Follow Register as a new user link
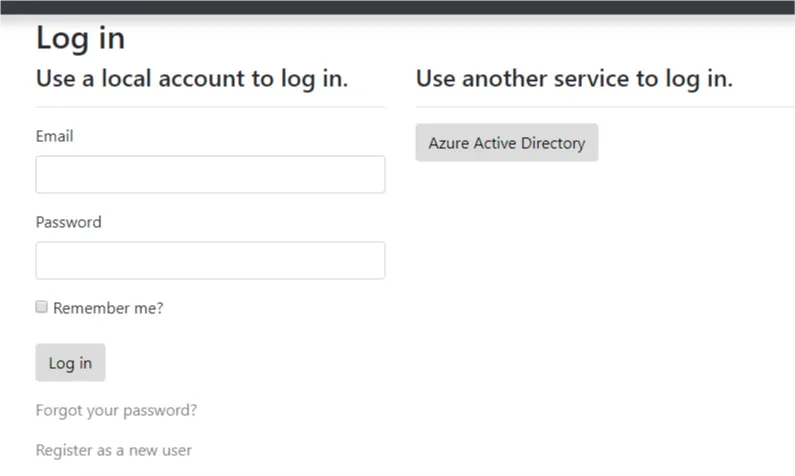 coord(114,450)
